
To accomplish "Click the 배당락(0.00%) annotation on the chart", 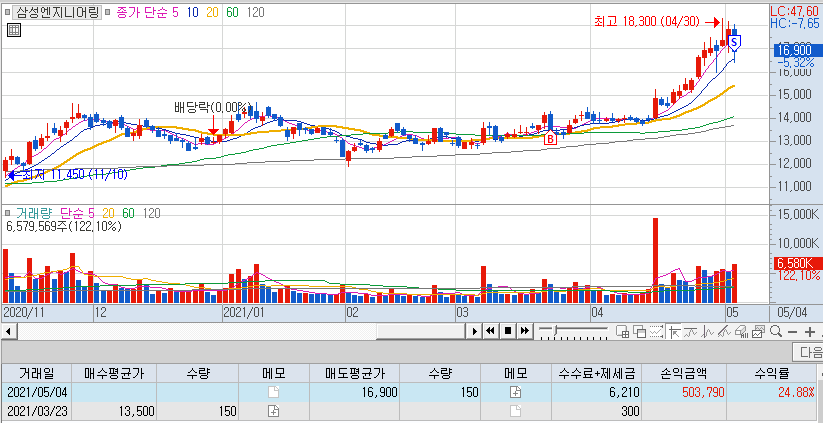I will point(213,108).
